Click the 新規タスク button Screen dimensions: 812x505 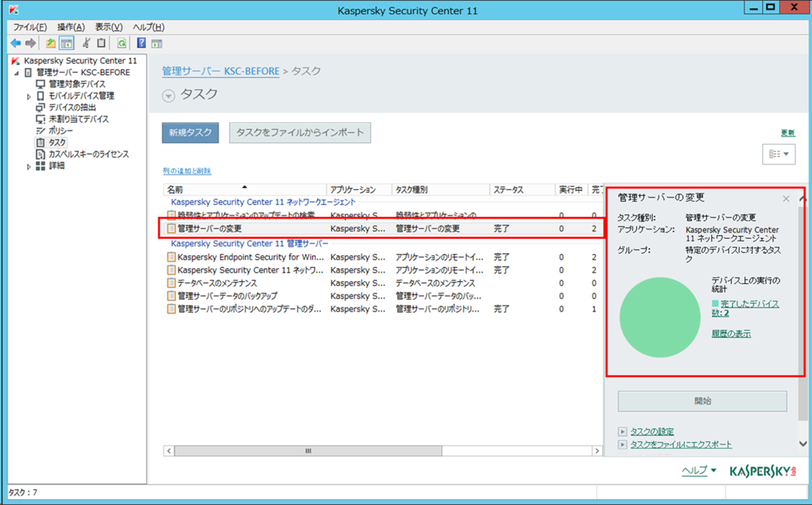pos(190,133)
